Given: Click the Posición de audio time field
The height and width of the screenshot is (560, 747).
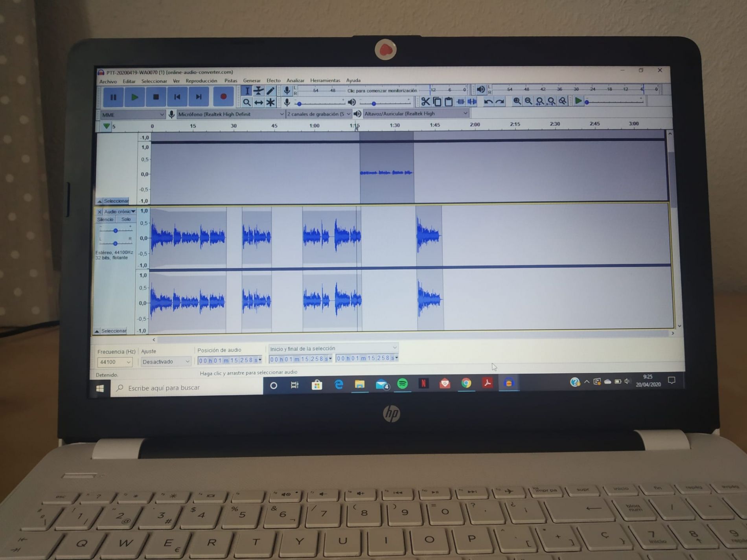Looking at the screenshot, I should (x=230, y=360).
